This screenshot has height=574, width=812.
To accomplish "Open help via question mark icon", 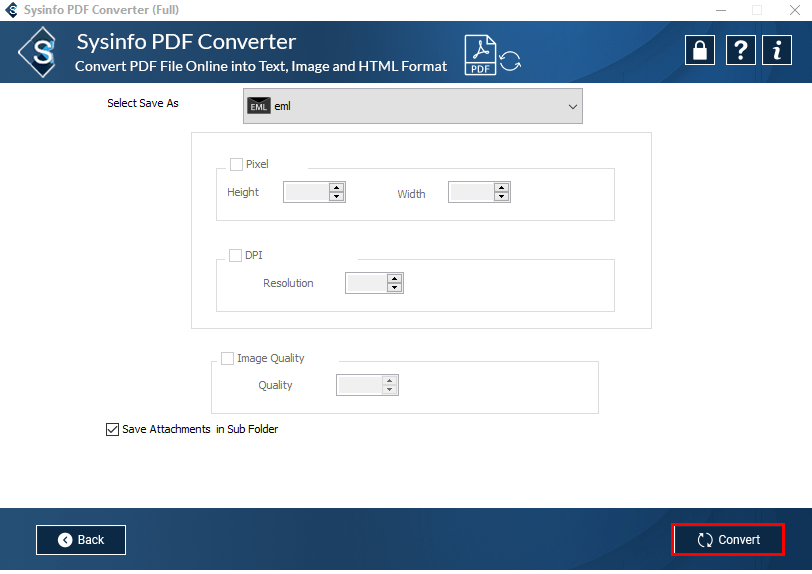I will click(741, 50).
